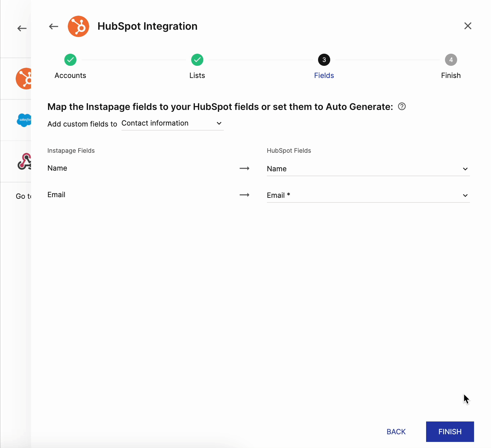Expand the Name HubSpot field dropdown

[368, 169]
